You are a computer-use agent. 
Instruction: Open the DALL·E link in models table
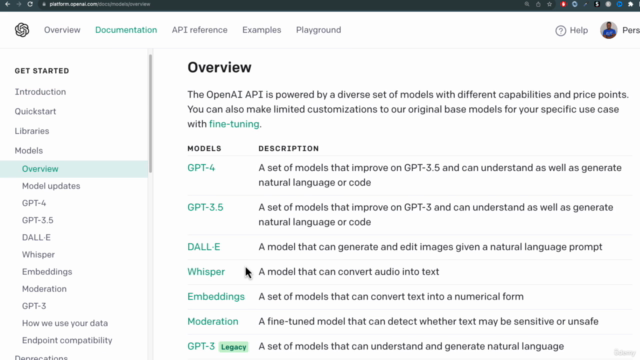coord(204,247)
